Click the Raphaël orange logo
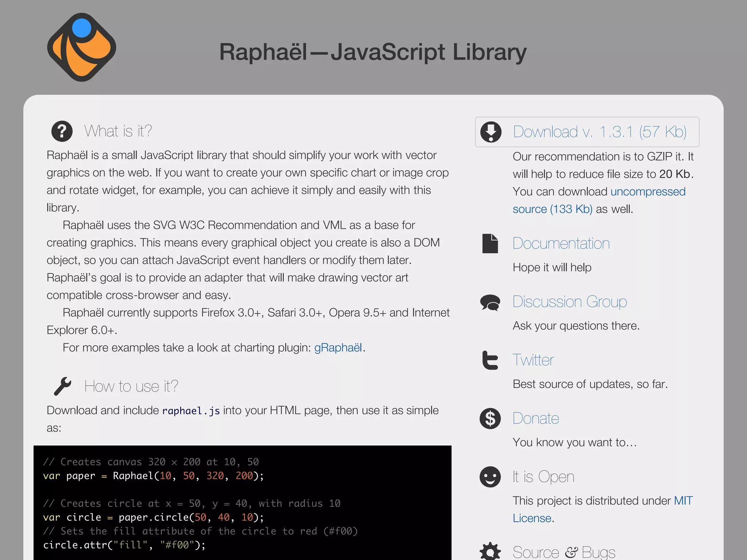This screenshot has width=747, height=560. click(82, 47)
